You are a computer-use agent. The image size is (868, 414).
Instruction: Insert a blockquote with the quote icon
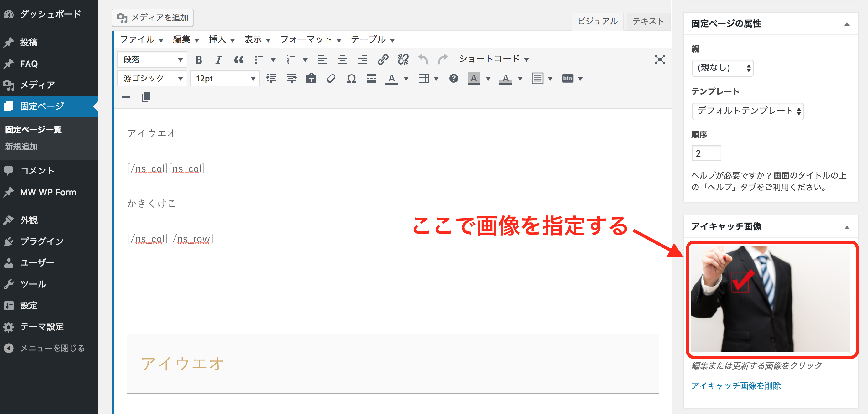238,60
